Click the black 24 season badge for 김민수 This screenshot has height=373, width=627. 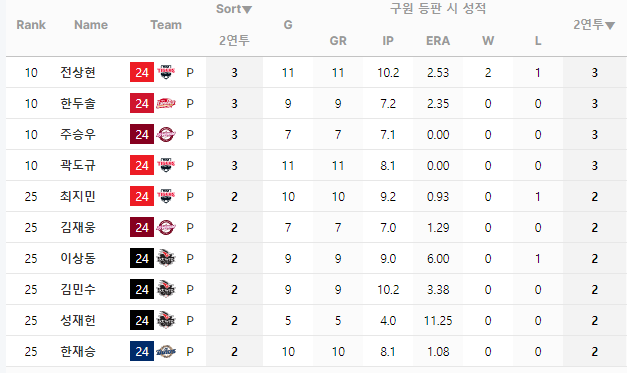point(142,289)
